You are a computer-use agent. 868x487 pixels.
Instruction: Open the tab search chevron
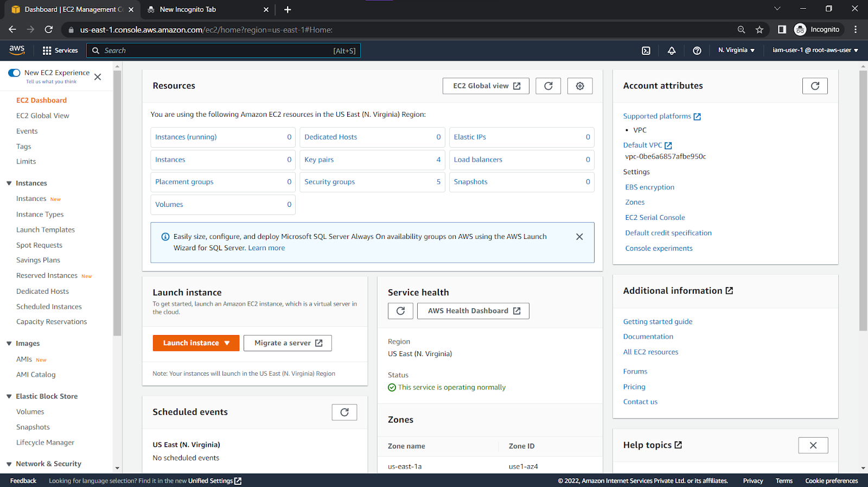777,9
